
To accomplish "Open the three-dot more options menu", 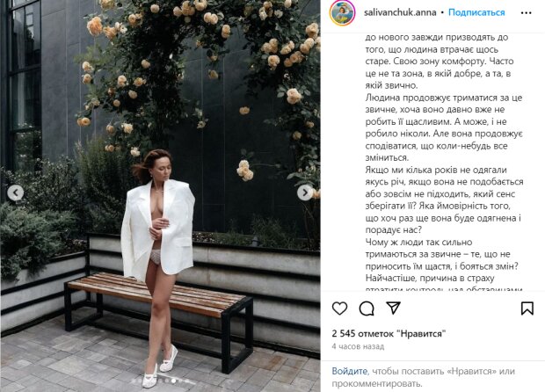I will 527,13.
